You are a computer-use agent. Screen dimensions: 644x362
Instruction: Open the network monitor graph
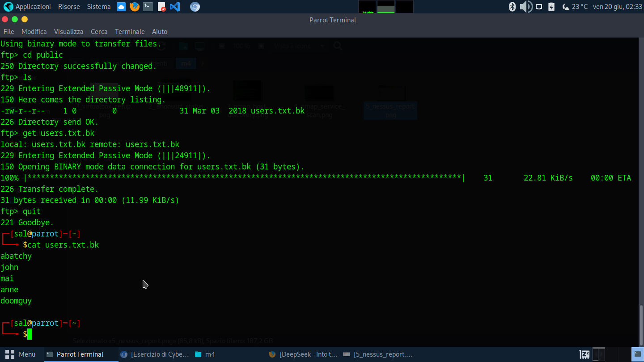pyautogui.click(x=405, y=7)
